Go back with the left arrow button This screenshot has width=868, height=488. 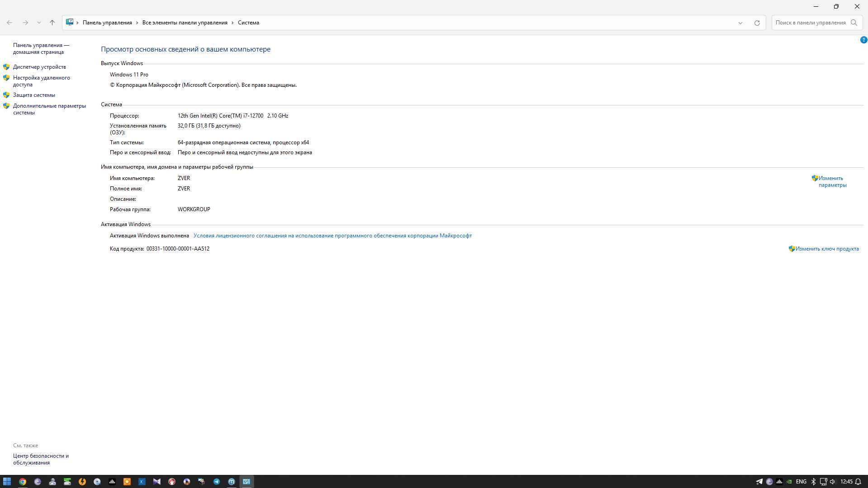click(x=9, y=23)
